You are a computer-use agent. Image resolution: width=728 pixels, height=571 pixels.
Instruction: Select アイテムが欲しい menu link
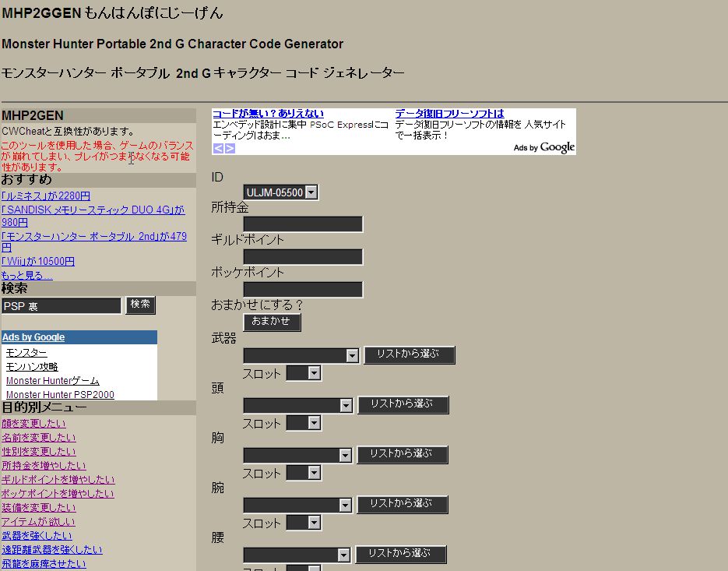click(38, 522)
